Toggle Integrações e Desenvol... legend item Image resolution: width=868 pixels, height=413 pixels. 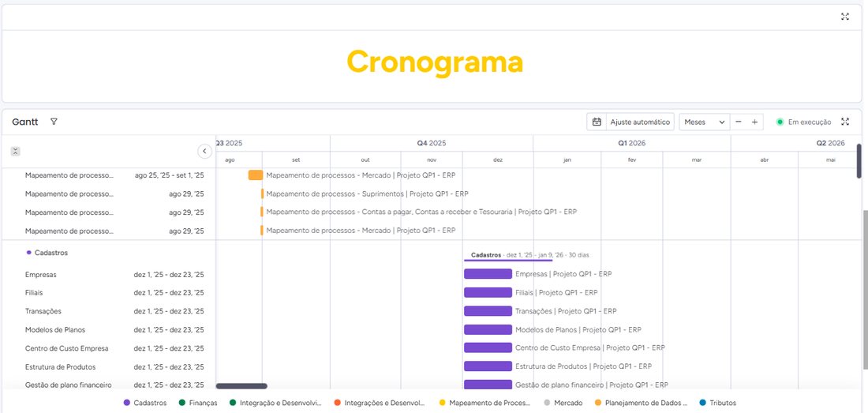[x=380, y=403]
